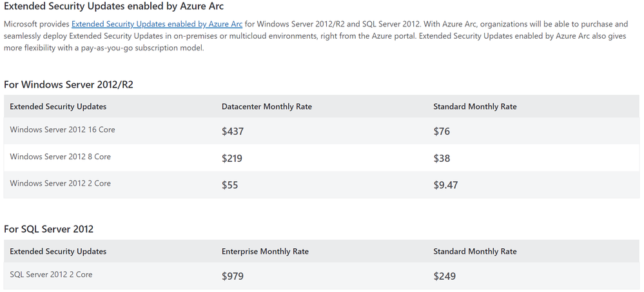Select the 'For Windows Server 2012/R2' heading
Viewport: 644px width, 292px height.
[x=68, y=84]
